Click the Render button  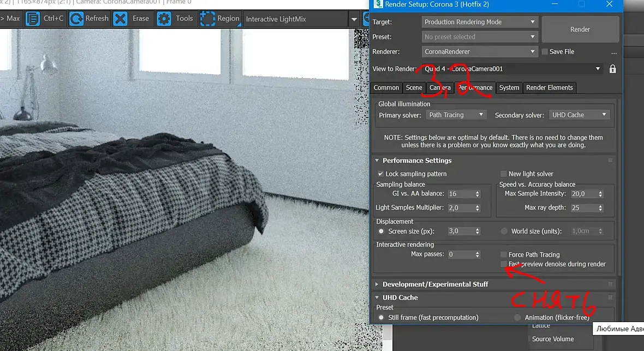pos(580,29)
